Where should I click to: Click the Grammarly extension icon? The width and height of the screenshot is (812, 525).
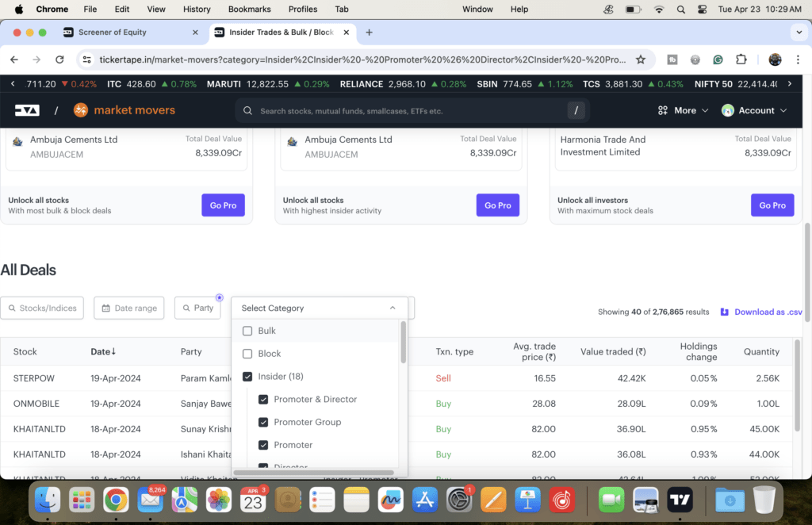[x=718, y=59]
